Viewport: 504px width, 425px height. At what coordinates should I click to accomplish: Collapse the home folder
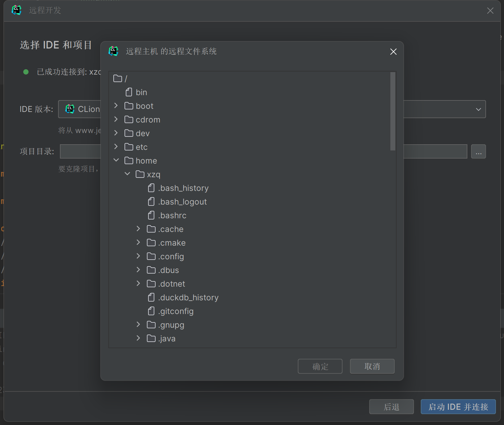[x=116, y=160]
